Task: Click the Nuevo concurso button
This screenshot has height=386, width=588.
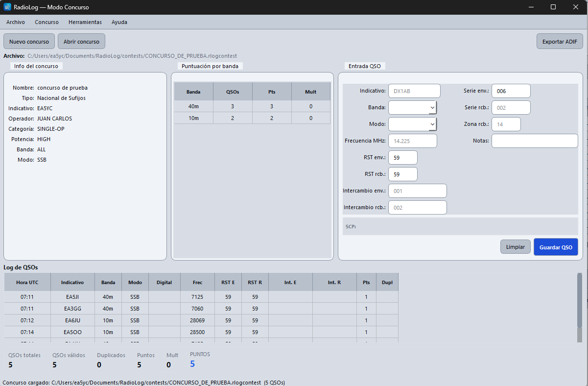Action: pos(29,42)
